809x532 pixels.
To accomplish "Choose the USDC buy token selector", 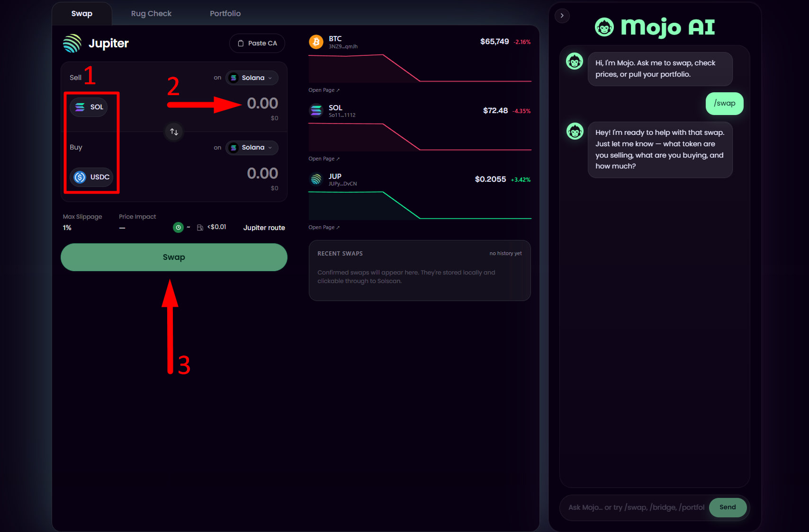I will tap(92, 177).
